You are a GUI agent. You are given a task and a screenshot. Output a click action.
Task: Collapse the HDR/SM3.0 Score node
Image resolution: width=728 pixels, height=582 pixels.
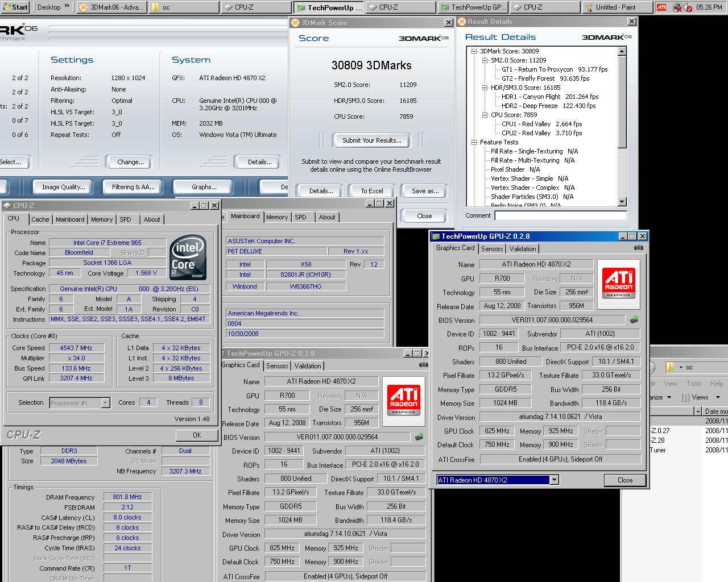pos(485,88)
